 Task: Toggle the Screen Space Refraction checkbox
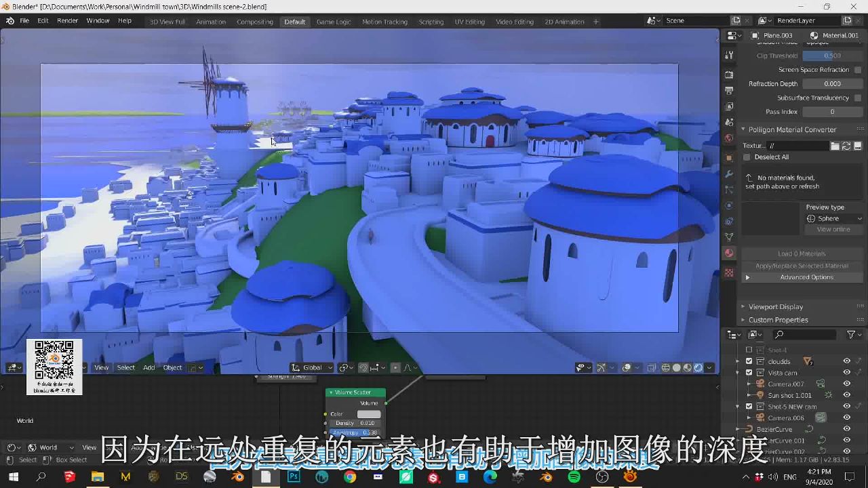(x=858, y=70)
